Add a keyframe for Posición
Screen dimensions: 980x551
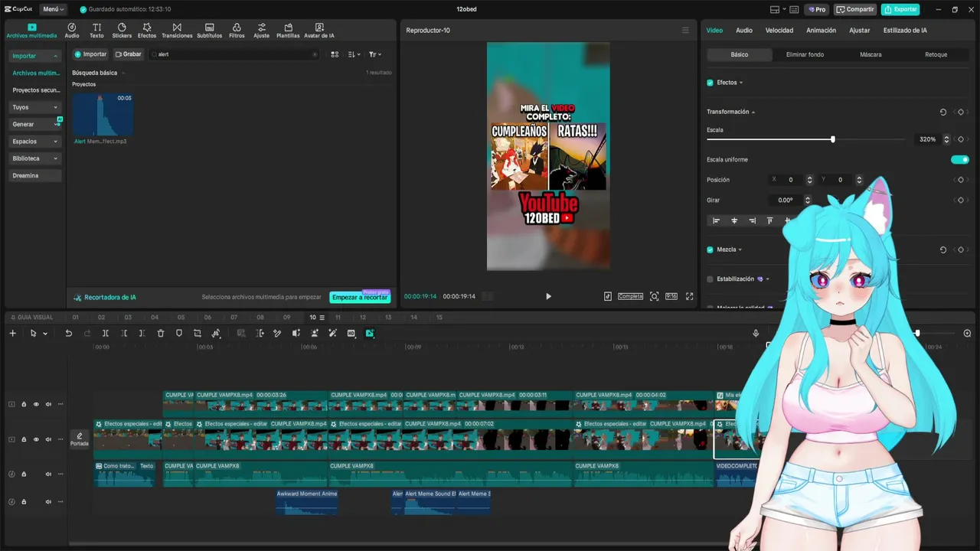(x=961, y=180)
